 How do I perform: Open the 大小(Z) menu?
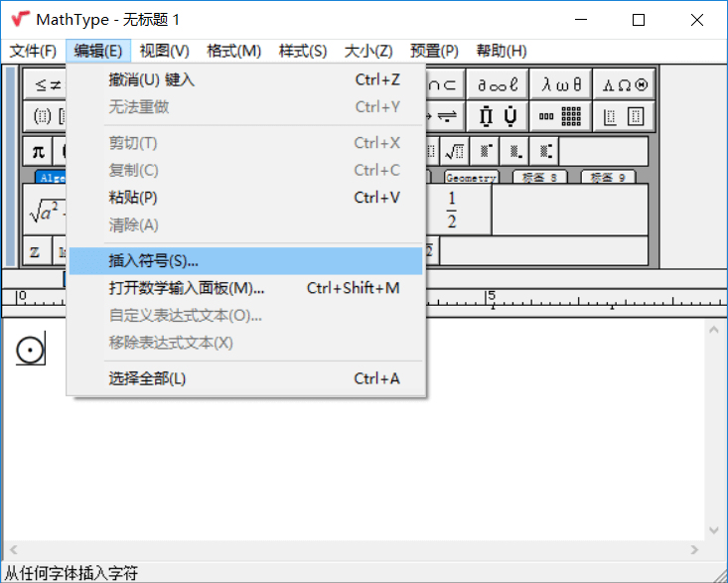pos(367,51)
